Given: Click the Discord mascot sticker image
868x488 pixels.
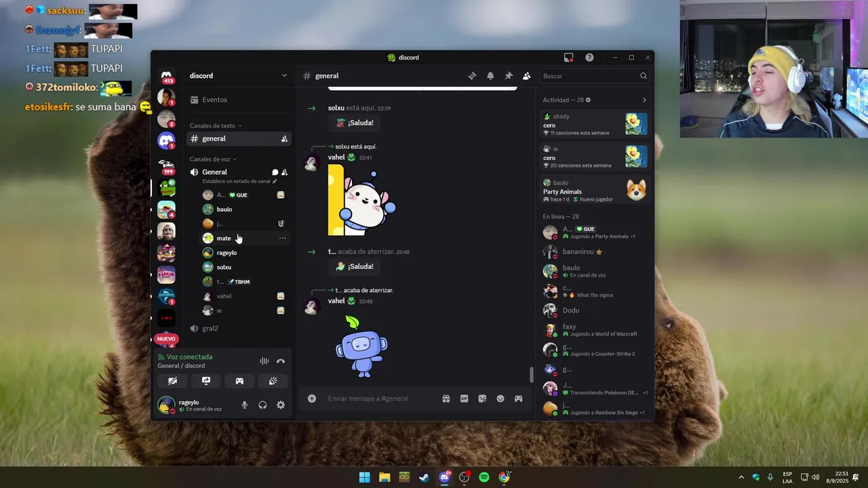Looking at the screenshot, I should 361,346.
